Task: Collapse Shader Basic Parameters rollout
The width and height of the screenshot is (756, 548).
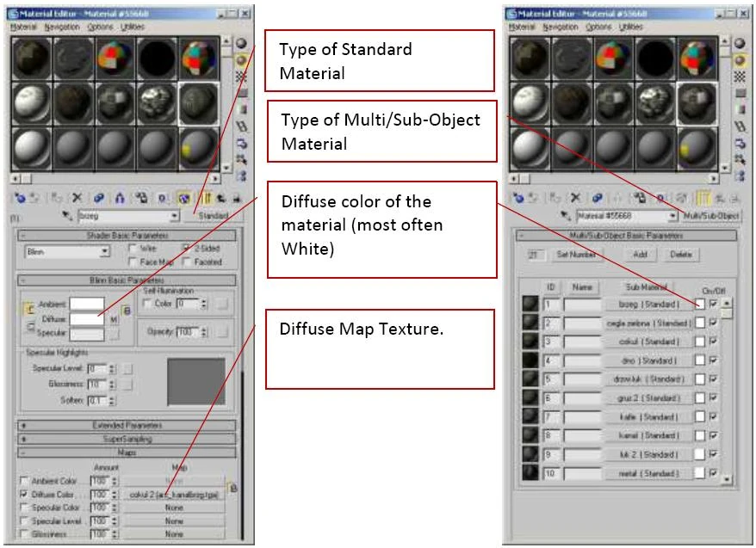Action: pos(127,236)
